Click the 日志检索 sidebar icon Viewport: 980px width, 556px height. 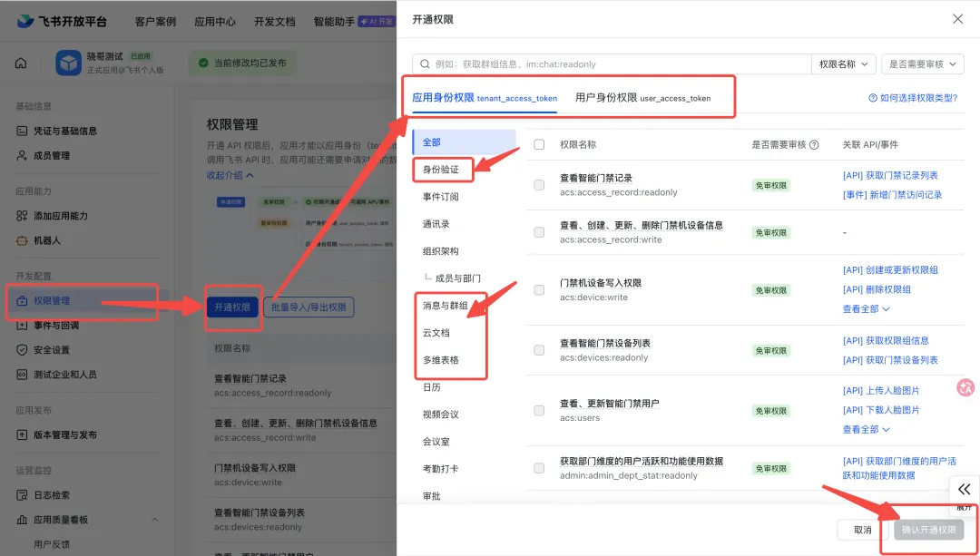click(x=22, y=495)
